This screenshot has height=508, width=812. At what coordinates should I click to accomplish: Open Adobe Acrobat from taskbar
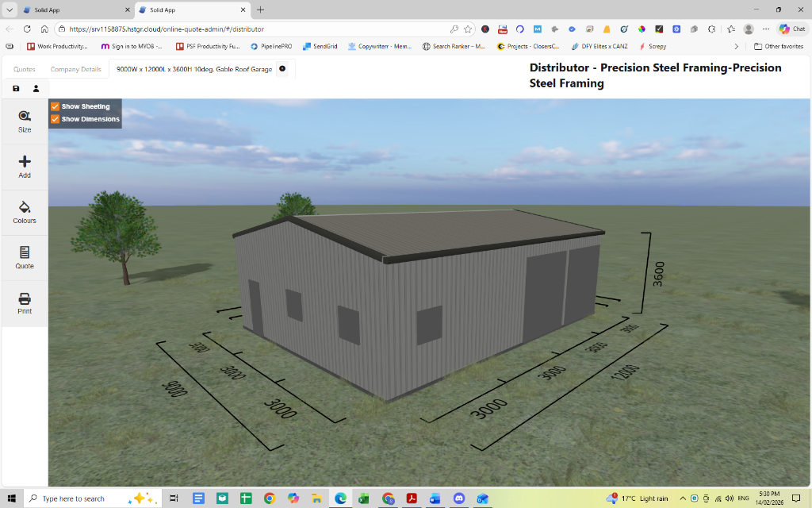412,498
